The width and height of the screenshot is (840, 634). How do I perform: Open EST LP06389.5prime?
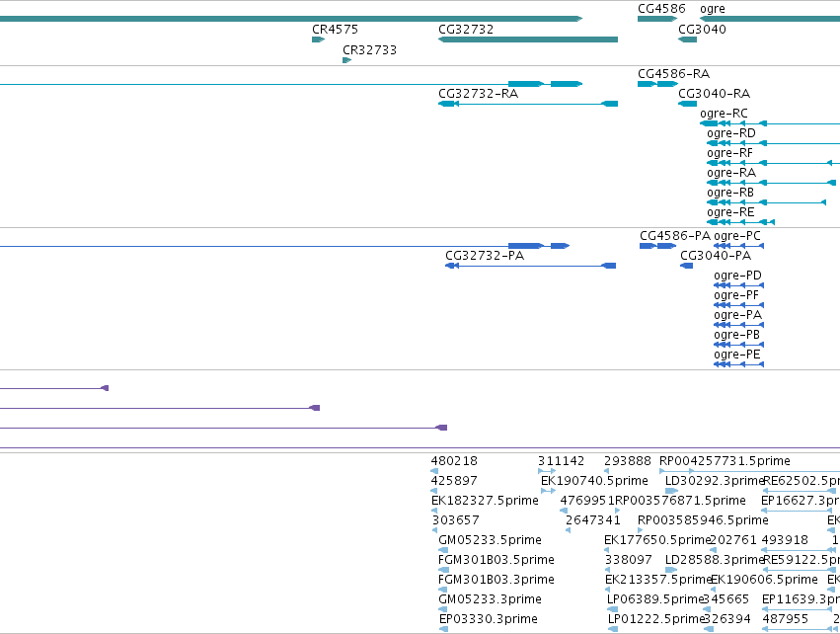tap(654, 599)
